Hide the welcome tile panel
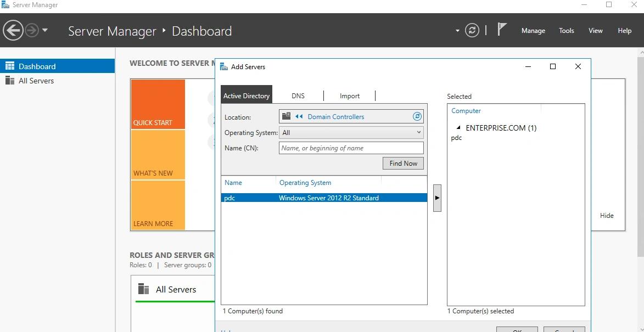This screenshot has width=644, height=332. (x=607, y=216)
